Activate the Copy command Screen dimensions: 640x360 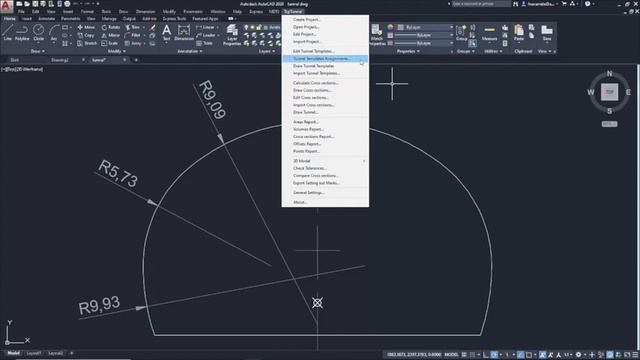point(86,36)
